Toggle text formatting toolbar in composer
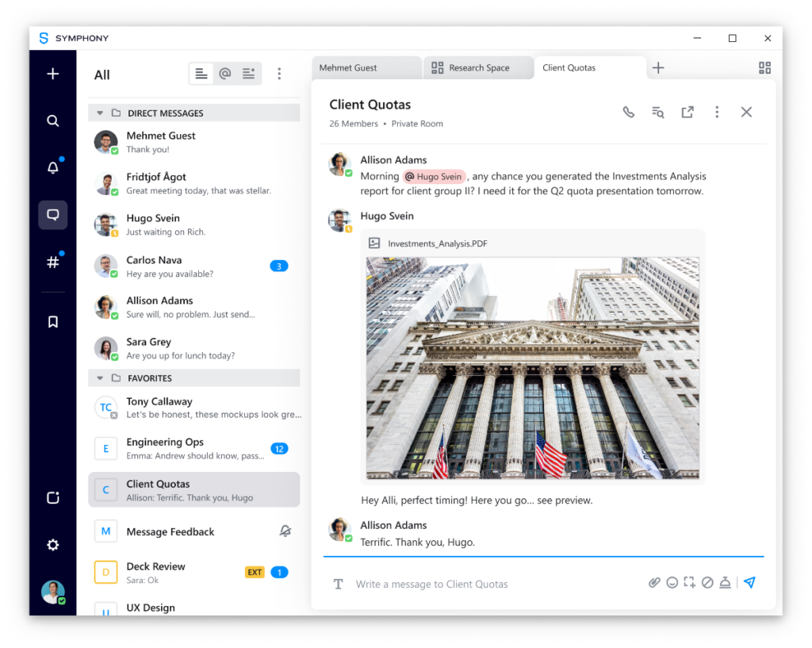This screenshot has width=812, height=648. 338,584
